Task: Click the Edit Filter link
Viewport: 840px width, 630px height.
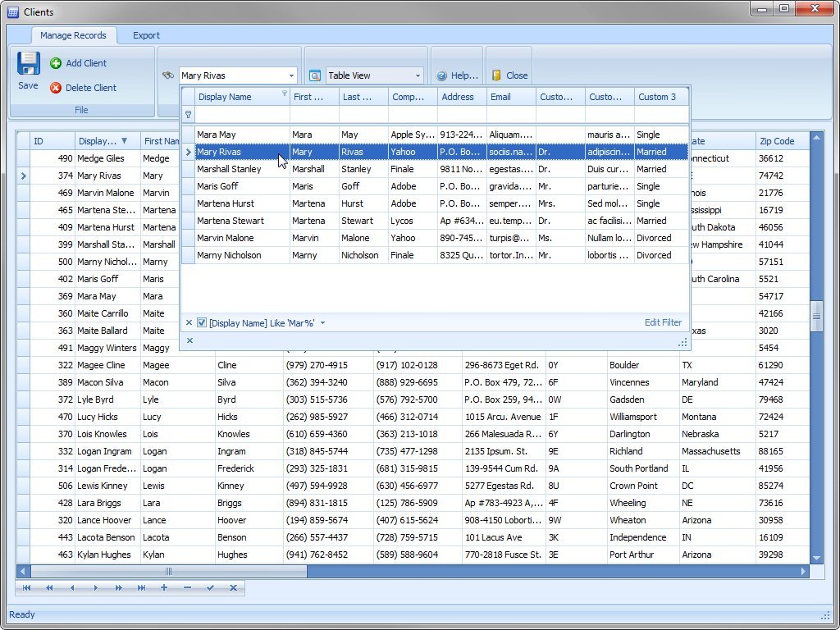Action: click(x=663, y=323)
